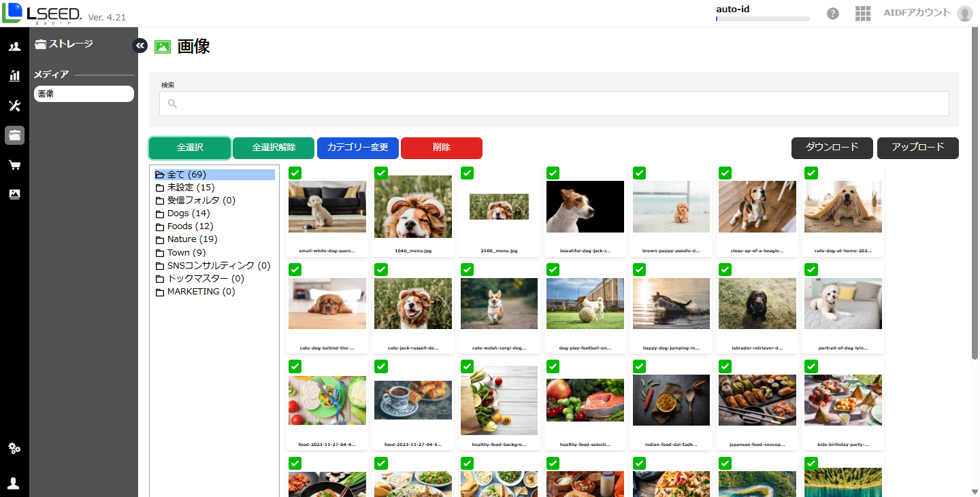Select the Nature (19) folder
The image size is (980, 497).
click(191, 239)
